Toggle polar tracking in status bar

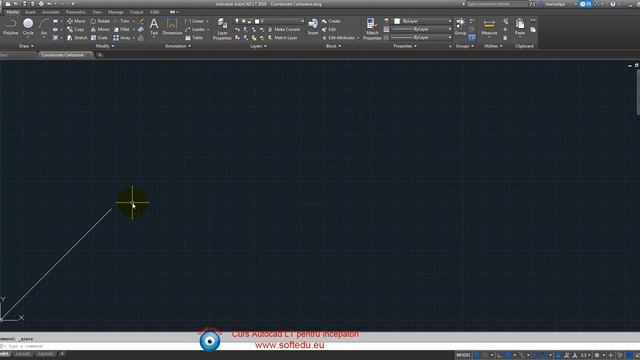click(508, 355)
